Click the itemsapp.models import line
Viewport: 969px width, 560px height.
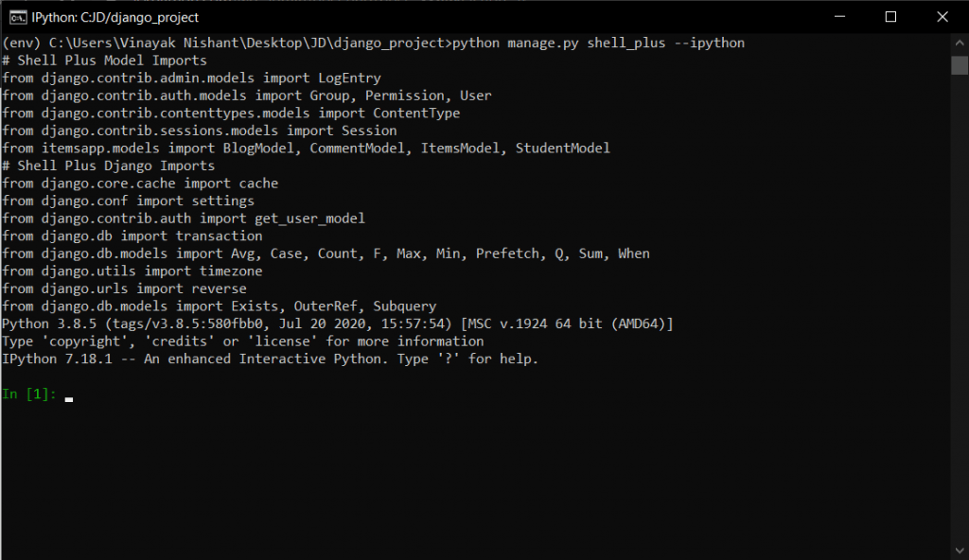303,148
